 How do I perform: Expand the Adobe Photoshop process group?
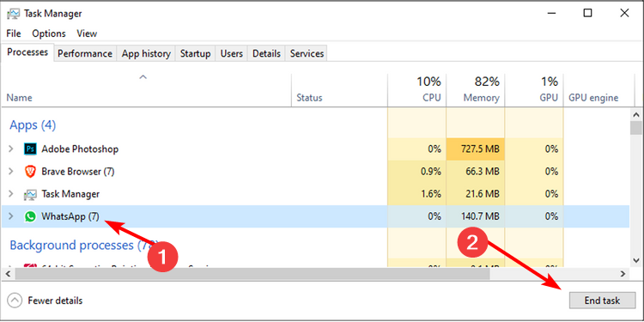(x=11, y=149)
